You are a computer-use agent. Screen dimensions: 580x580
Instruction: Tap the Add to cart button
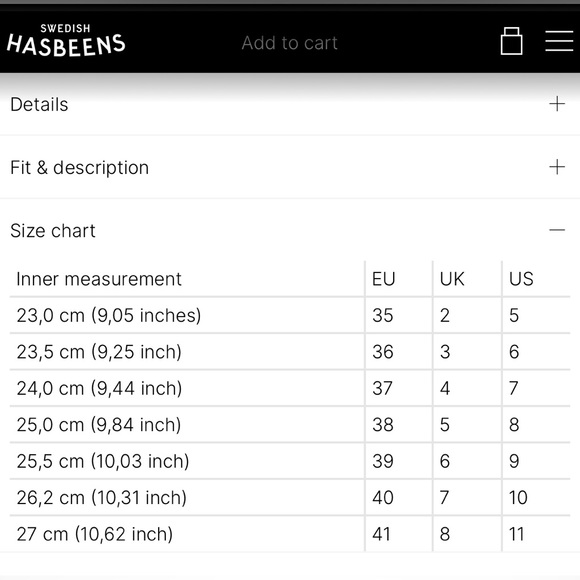click(290, 43)
